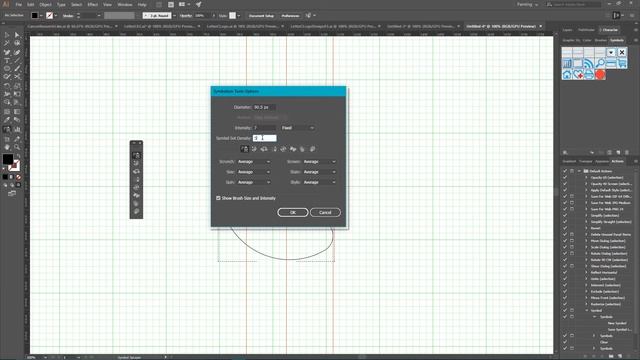The height and width of the screenshot is (360, 640).
Task: Open the Size Average dropdown
Action: coord(253,172)
